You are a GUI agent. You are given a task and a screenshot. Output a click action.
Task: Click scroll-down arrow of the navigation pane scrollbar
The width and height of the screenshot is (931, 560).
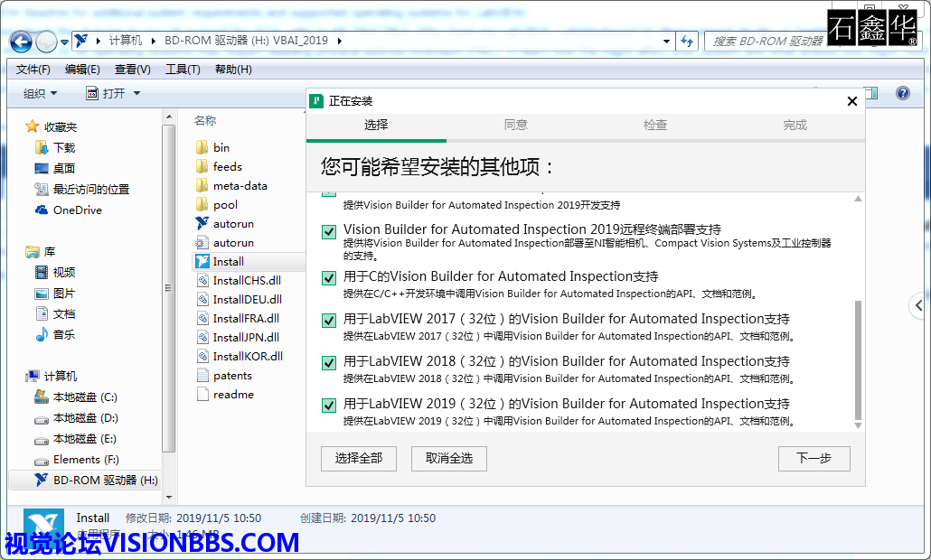click(x=169, y=497)
